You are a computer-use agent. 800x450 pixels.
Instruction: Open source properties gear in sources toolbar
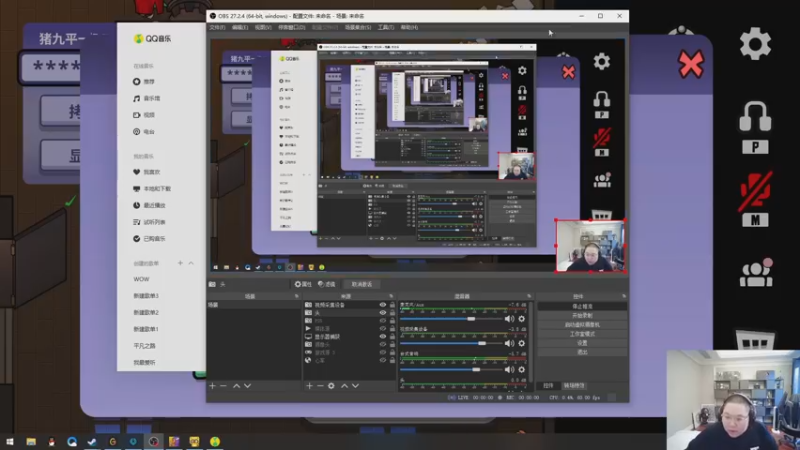click(331, 386)
